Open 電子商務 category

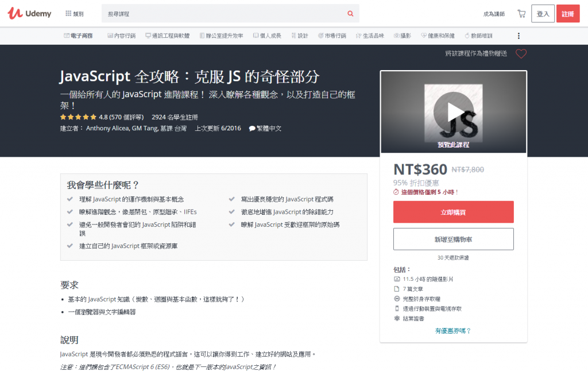(x=78, y=36)
